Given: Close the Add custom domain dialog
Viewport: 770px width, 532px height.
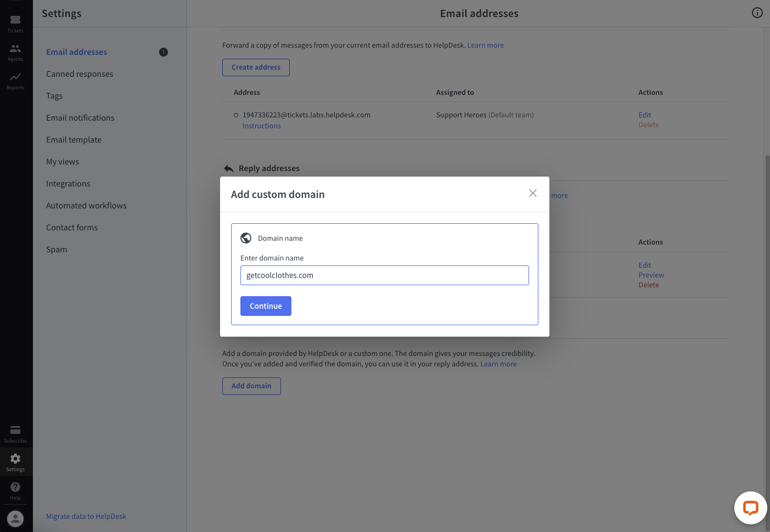Looking at the screenshot, I should point(532,193).
